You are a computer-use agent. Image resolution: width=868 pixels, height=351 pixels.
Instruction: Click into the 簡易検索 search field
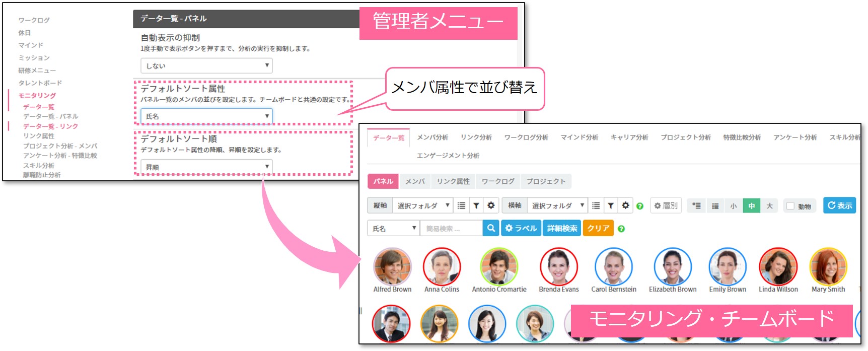(x=451, y=228)
